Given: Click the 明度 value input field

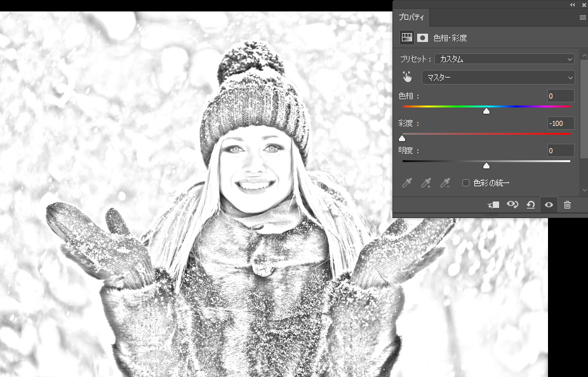Looking at the screenshot, I should 561,151.
